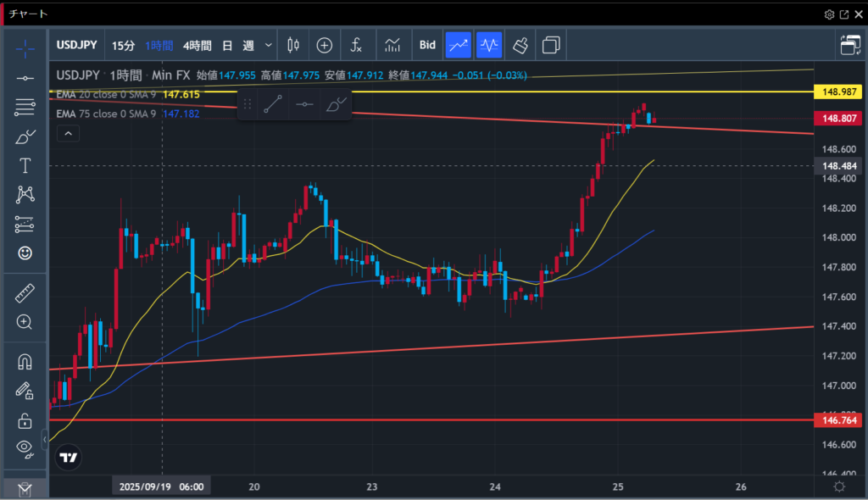
Task: Open chart panel settings gear
Action: pos(829,14)
